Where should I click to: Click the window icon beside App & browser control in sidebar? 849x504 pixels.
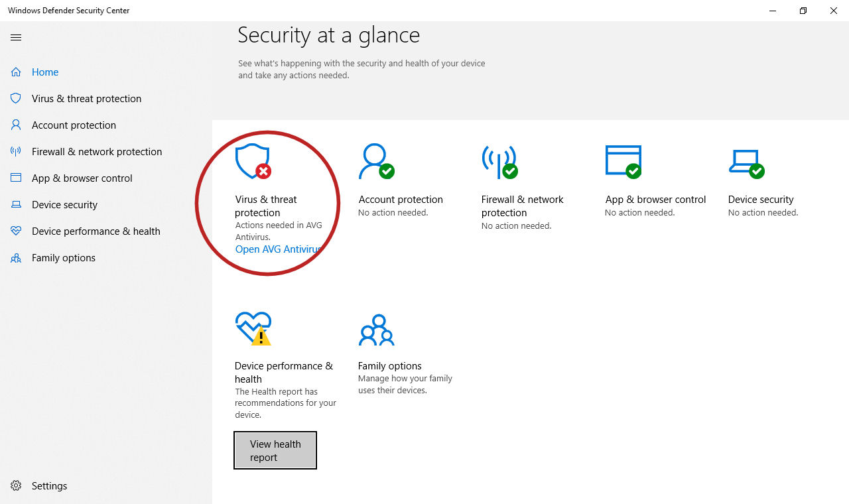tap(16, 178)
